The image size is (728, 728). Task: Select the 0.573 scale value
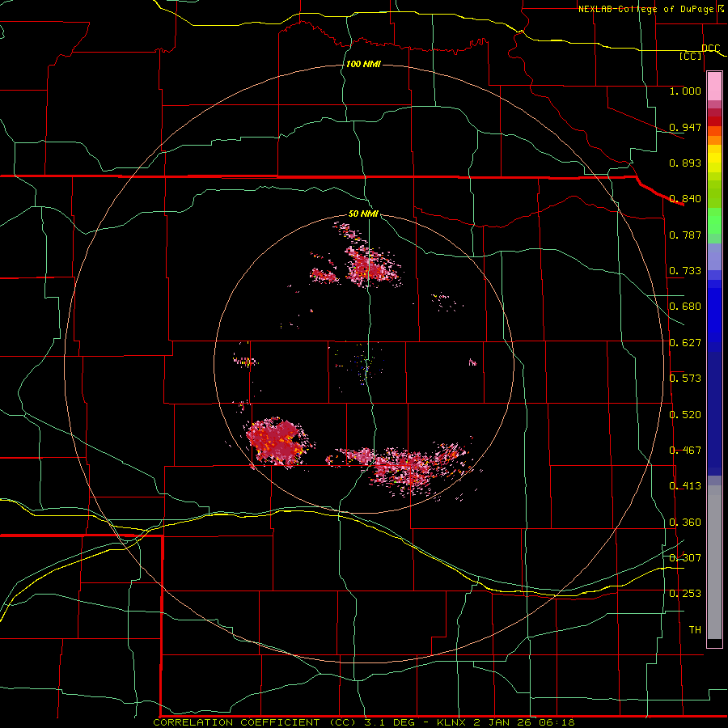click(x=685, y=379)
